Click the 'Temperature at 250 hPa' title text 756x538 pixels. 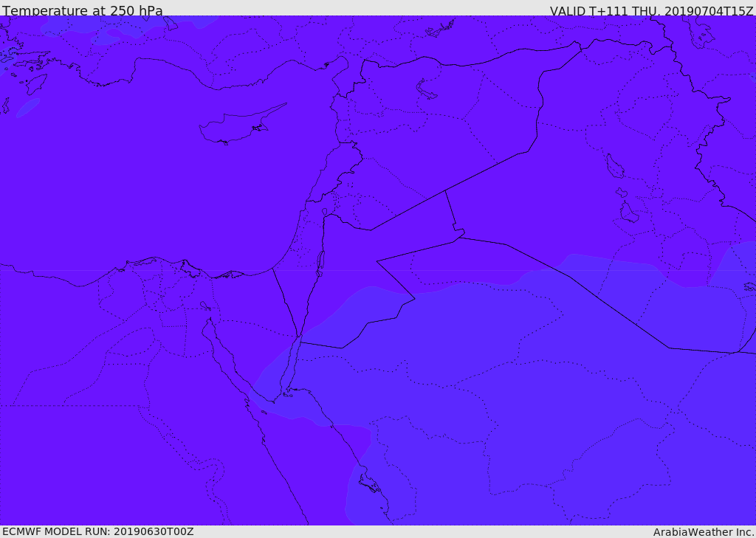click(x=83, y=10)
